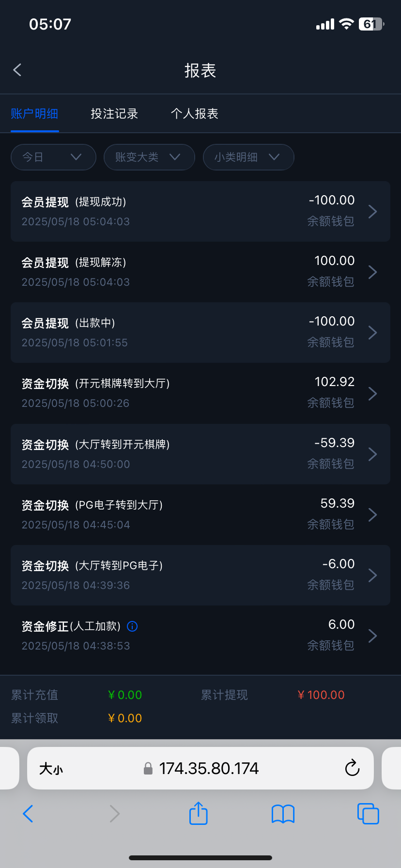Tap the 大小 text size button

pos(51,769)
